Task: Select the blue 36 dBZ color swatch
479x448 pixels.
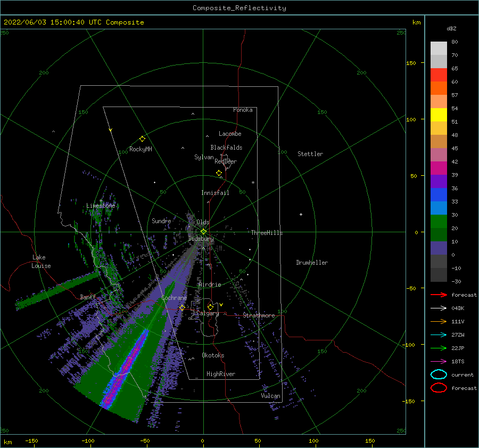Action: click(439, 195)
